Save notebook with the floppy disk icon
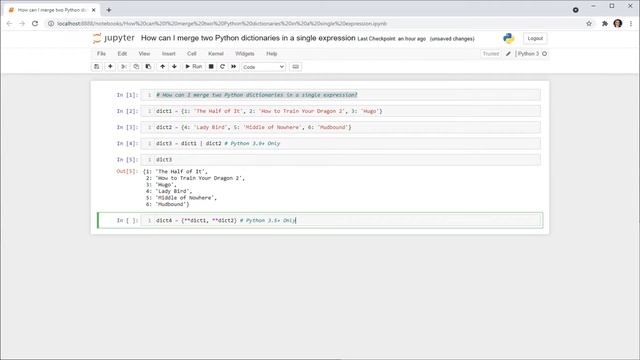Image resolution: width=640 pixels, height=360 pixels. click(x=97, y=67)
